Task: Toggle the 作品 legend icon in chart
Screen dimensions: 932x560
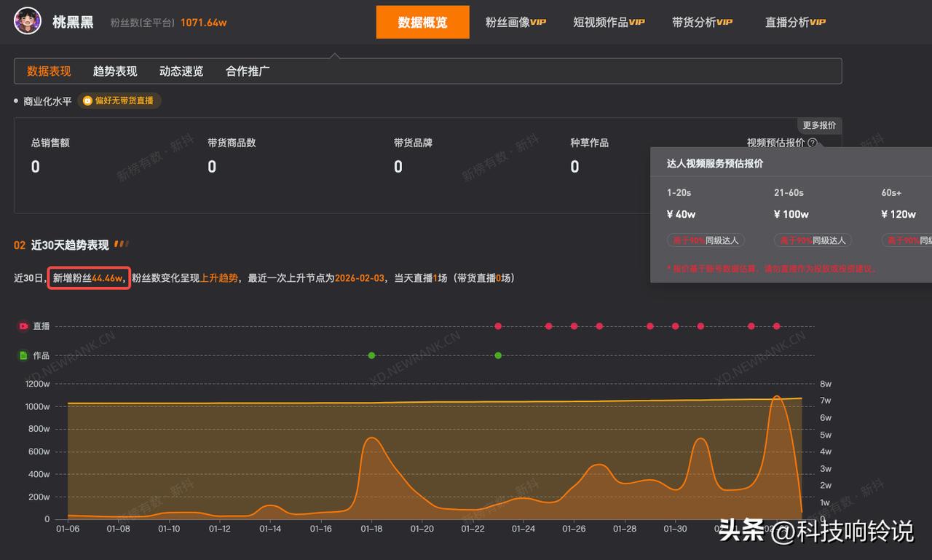Action: pos(23,355)
